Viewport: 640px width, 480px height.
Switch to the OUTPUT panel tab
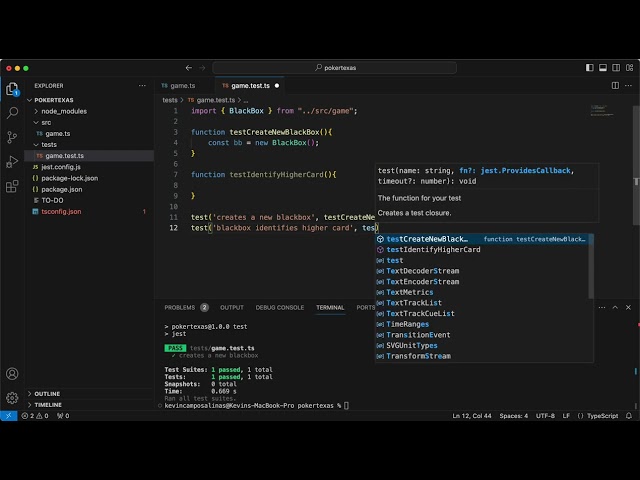pos(232,307)
